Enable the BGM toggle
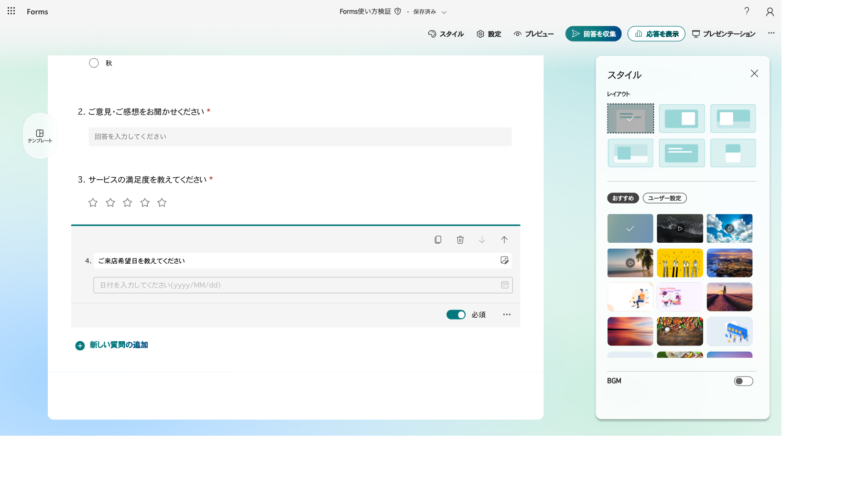This screenshot has width=868, height=484. click(743, 381)
